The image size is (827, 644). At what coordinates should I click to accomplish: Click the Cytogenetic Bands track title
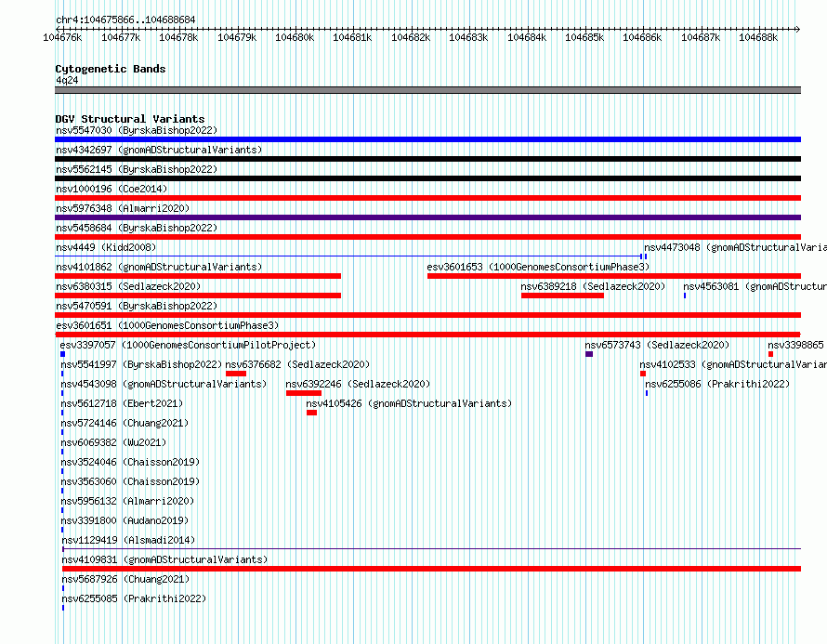tap(111, 69)
